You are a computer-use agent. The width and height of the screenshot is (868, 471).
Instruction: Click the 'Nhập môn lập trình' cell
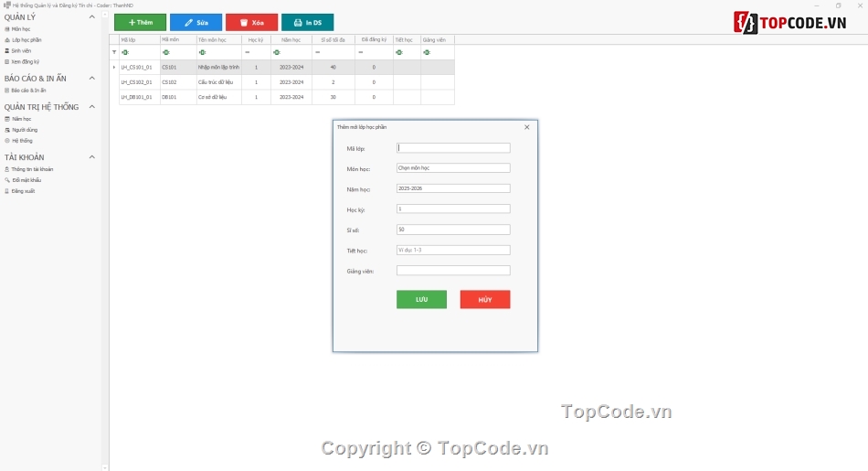219,67
